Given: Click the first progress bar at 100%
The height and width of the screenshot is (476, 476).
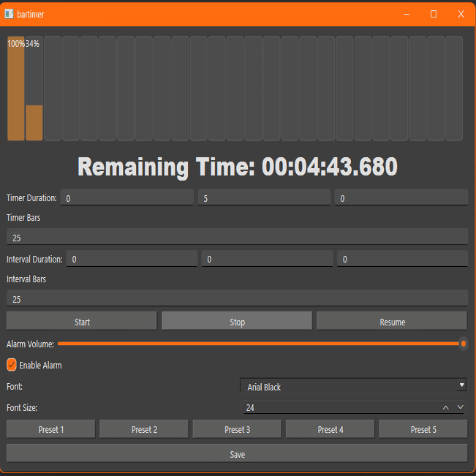Looking at the screenshot, I should 16,88.
